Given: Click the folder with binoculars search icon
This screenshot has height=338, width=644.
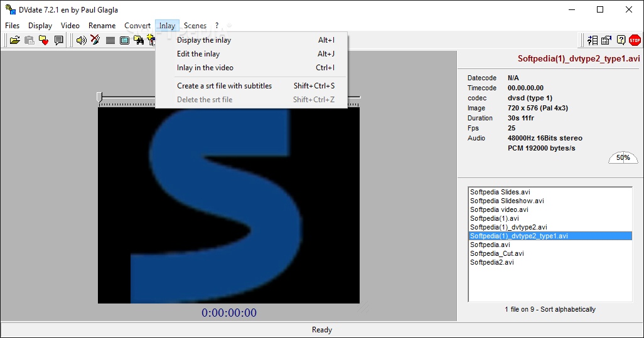Looking at the screenshot, I should click(139, 40).
